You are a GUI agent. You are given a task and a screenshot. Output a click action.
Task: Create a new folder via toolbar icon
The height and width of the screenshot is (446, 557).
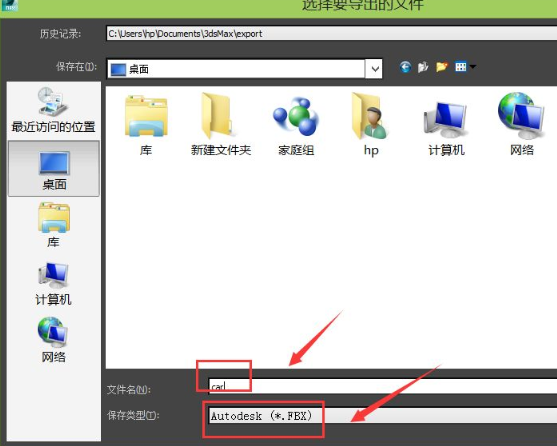click(x=442, y=67)
